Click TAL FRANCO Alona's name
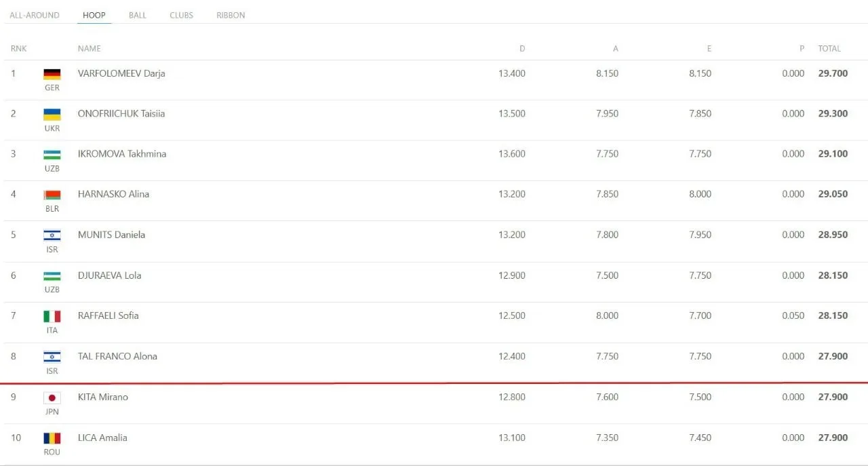The width and height of the screenshot is (868, 466). click(x=117, y=356)
